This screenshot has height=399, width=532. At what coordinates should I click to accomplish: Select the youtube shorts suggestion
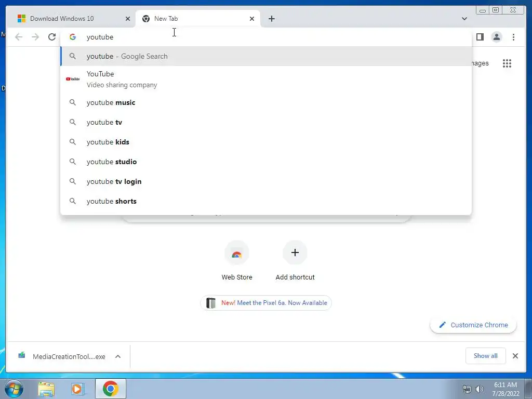(266, 201)
